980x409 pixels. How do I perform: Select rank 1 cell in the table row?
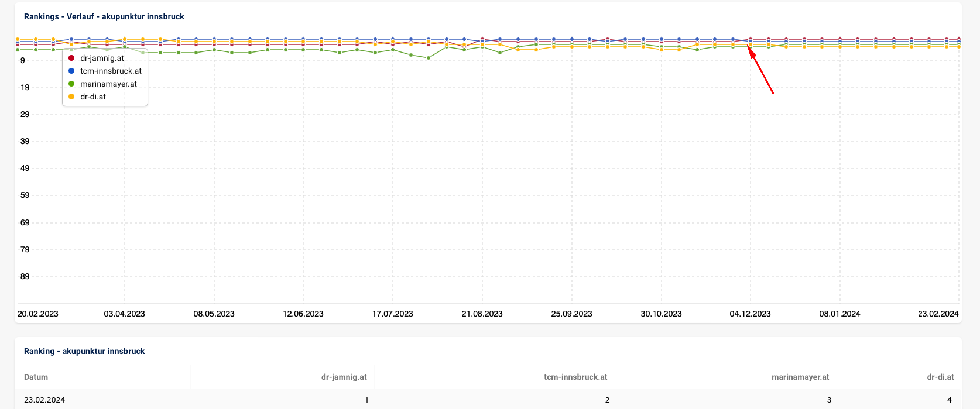coord(366,401)
